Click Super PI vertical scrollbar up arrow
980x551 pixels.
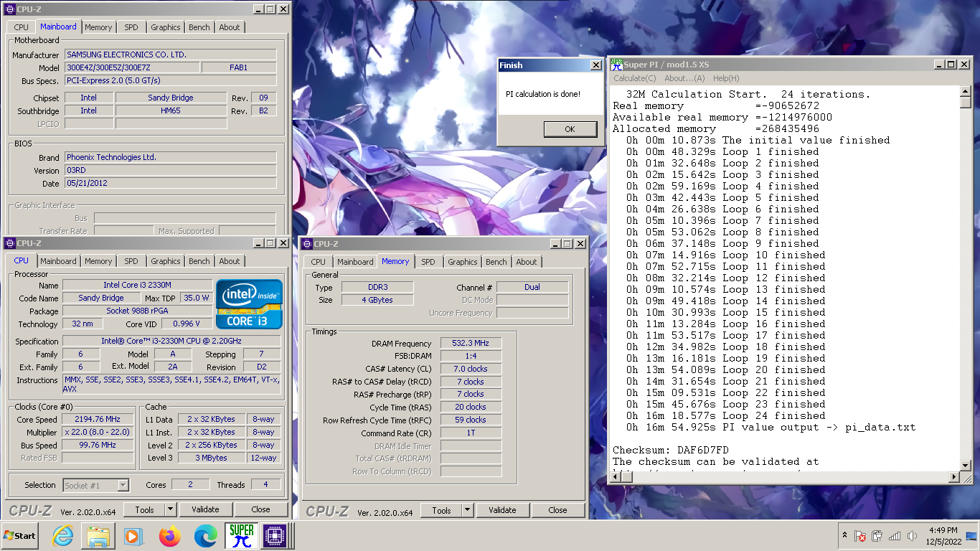966,90
